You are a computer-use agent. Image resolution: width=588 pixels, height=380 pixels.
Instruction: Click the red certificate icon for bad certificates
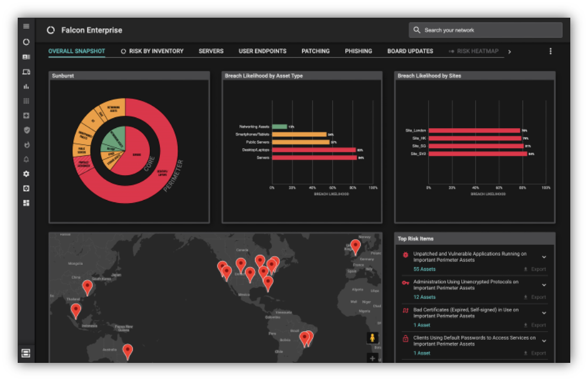coord(406,311)
